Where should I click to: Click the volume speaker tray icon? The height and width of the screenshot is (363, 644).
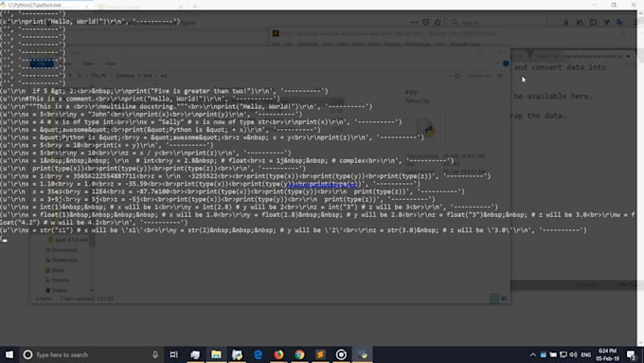pyautogui.click(x=573, y=354)
